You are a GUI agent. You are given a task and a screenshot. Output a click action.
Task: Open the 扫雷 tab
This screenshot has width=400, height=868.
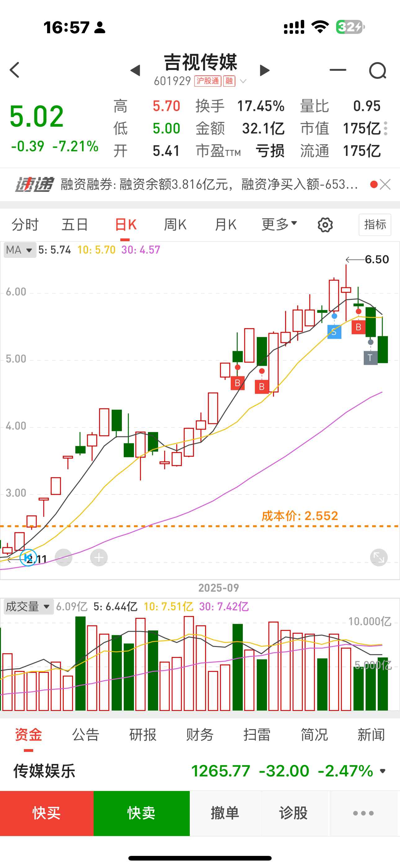tap(257, 735)
